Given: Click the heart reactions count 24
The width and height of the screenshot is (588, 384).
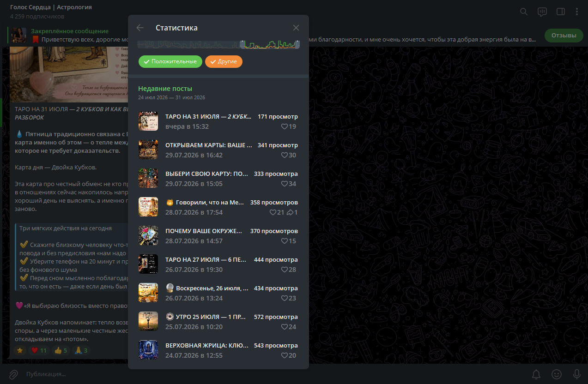Looking at the screenshot, I should point(289,327).
